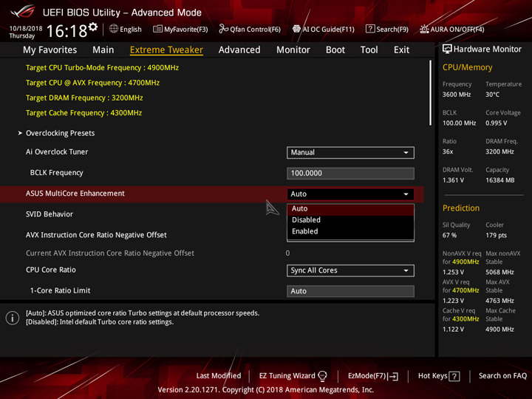This screenshot has height=399, width=532.
Task: Click the AURA ON/OFF light icon
Action: [424, 29]
